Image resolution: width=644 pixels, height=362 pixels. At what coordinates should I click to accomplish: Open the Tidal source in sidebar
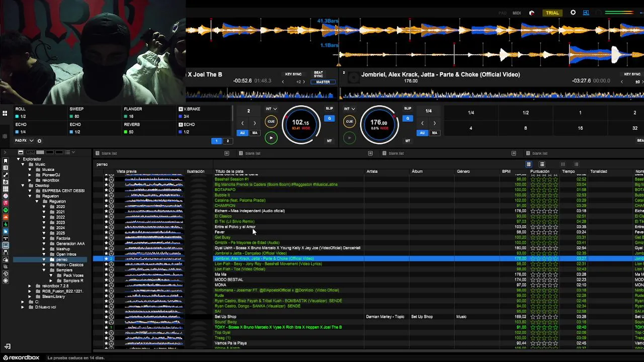coord(6,238)
